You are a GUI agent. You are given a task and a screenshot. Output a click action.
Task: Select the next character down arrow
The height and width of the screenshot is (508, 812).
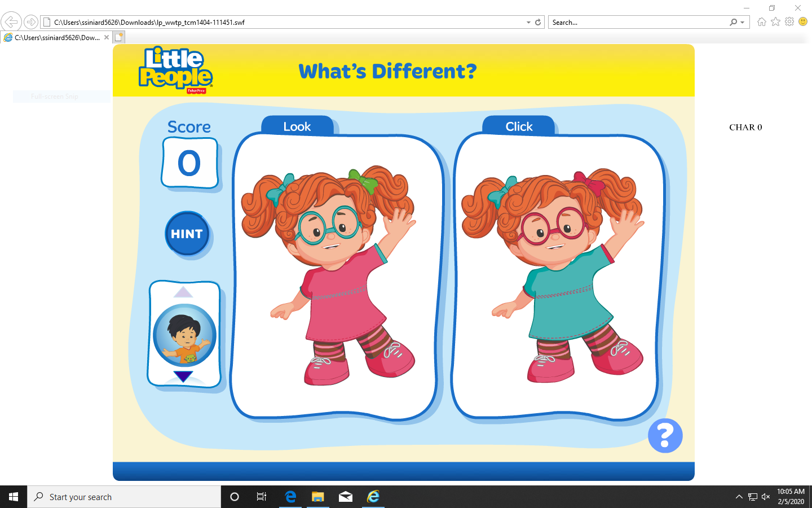[x=183, y=376]
